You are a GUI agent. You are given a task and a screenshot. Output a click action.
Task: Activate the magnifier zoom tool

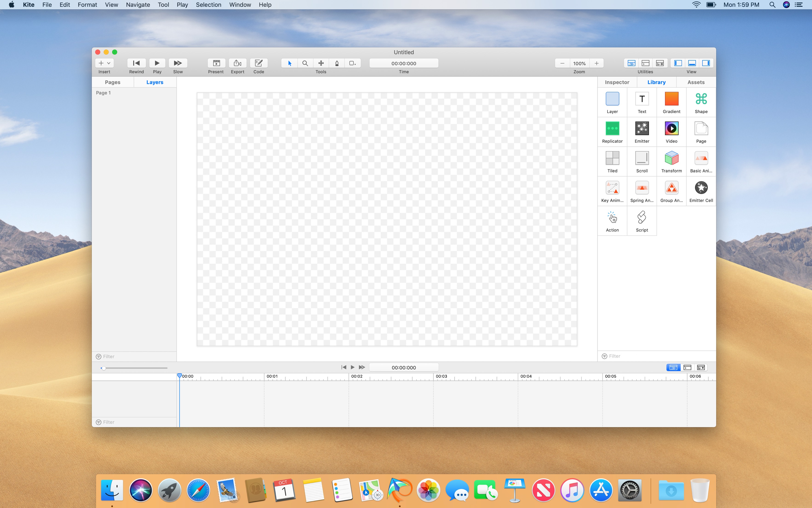click(x=305, y=63)
